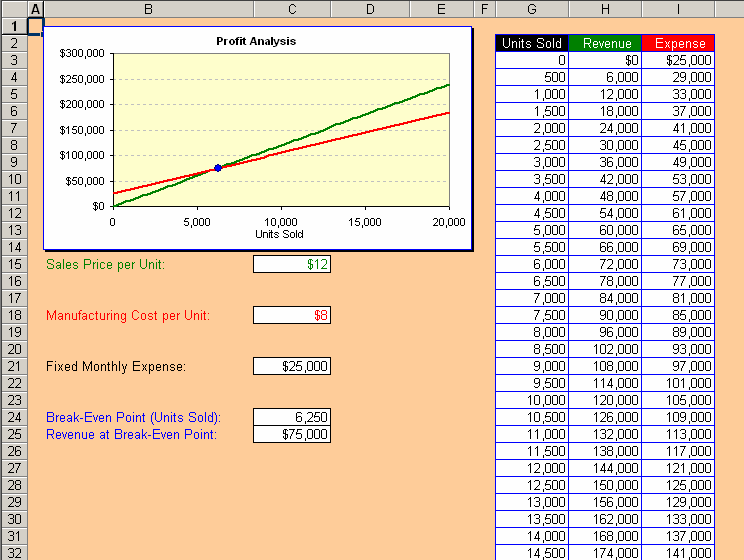
Task: Select the 6,250 Break-Even Point cell
Action: (292, 417)
